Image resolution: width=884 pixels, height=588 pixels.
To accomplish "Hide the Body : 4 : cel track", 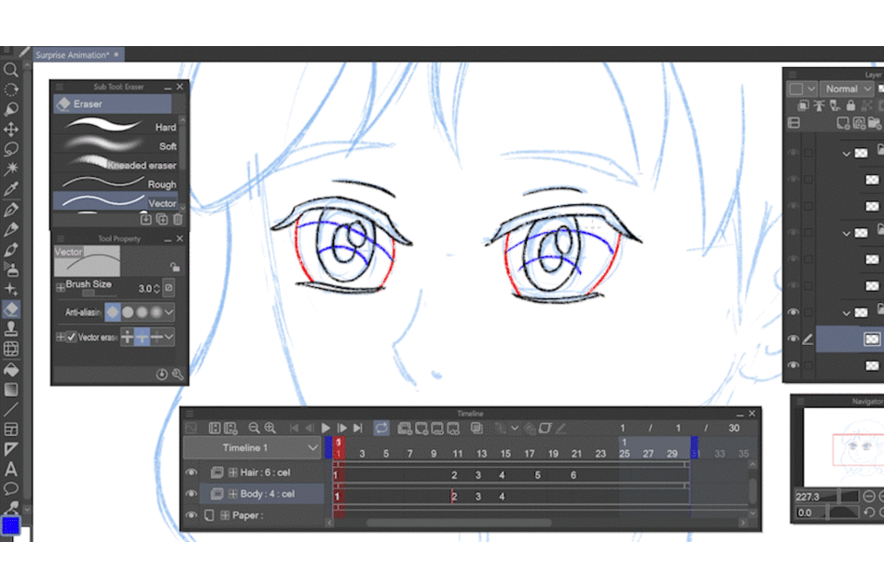I will click(192, 494).
